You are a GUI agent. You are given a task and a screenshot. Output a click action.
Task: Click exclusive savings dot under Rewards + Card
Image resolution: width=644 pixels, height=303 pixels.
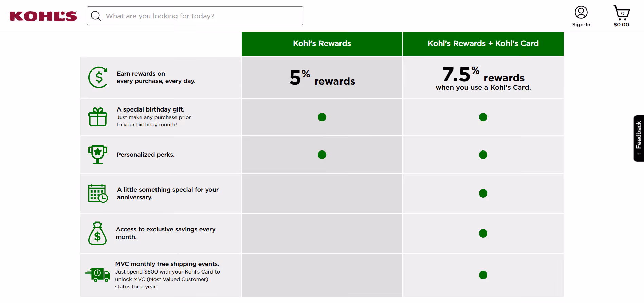[483, 234]
